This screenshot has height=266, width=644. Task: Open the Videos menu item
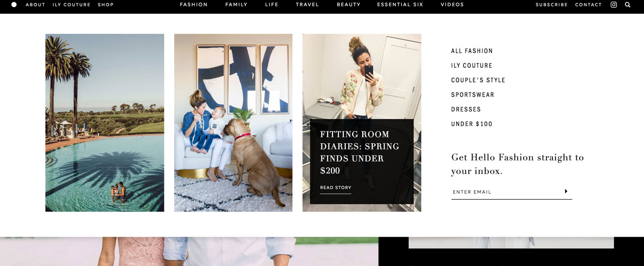pyautogui.click(x=452, y=5)
